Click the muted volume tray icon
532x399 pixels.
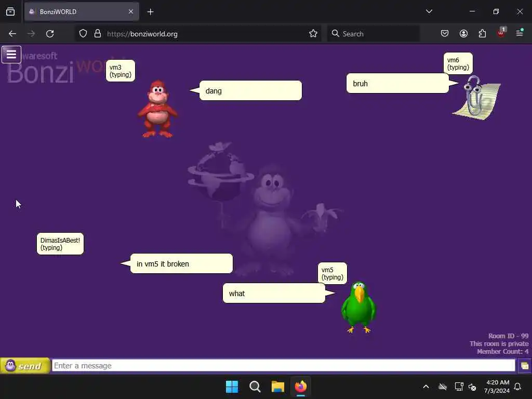472,387
